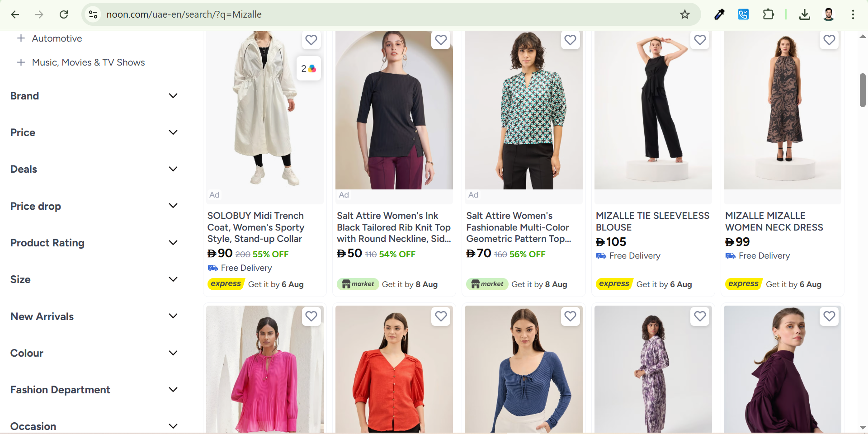Expand Music, Movies & TV Shows category
The image size is (868, 434).
coord(21,62)
